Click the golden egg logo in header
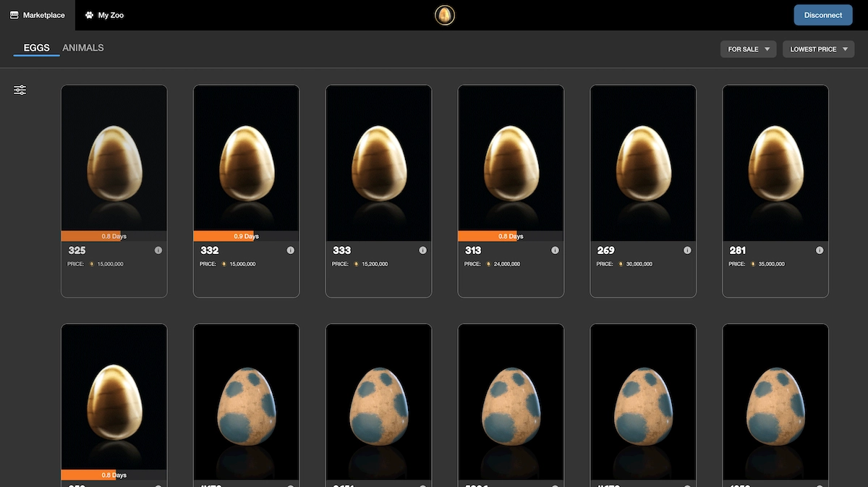 tap(445, 15)
